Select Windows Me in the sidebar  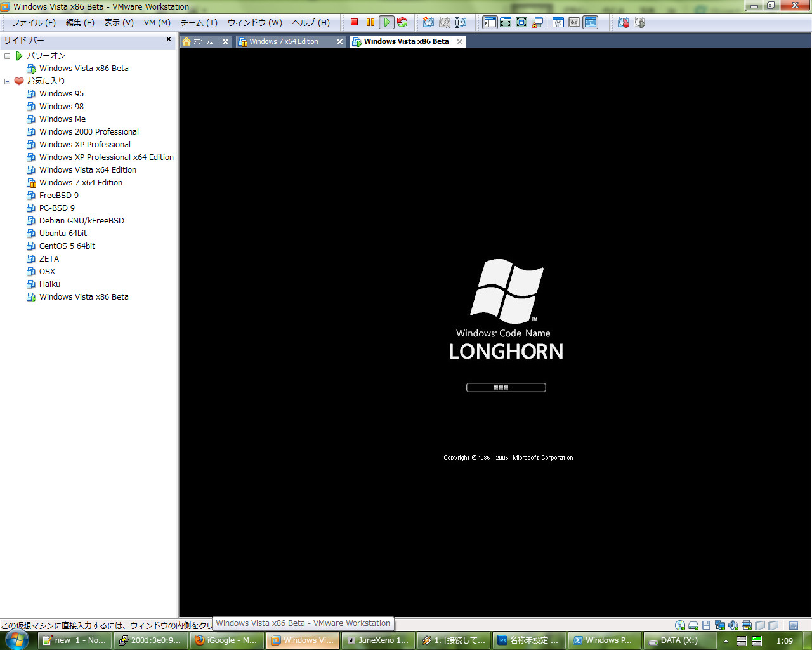point(62,119)
